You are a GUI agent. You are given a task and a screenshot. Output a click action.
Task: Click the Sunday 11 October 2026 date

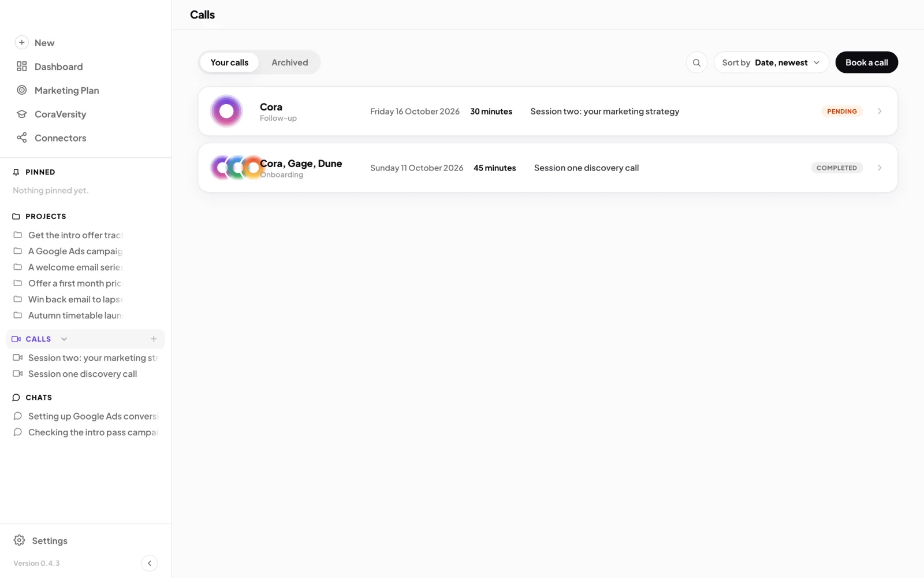(416, 168)
